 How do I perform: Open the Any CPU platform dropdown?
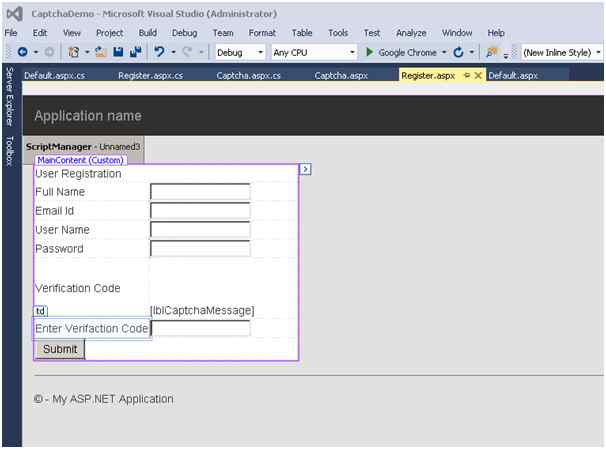click(x=313, y=52)
